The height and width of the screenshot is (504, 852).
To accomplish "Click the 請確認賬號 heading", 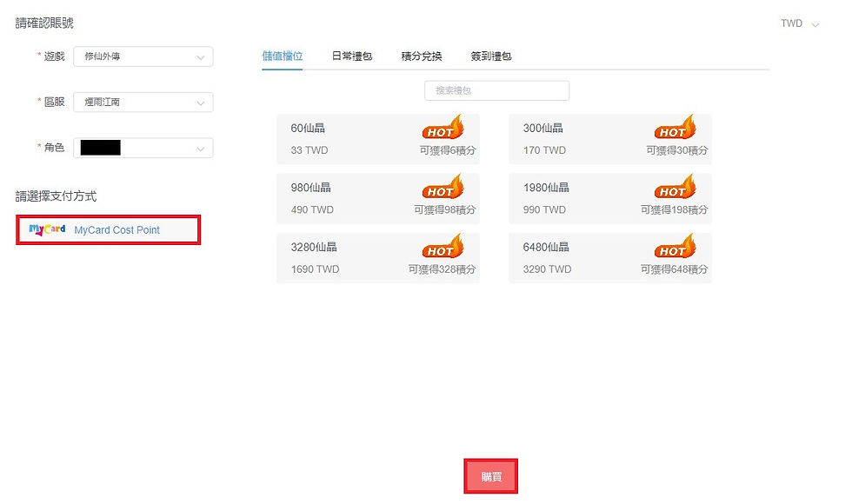I will pos(44,23).
